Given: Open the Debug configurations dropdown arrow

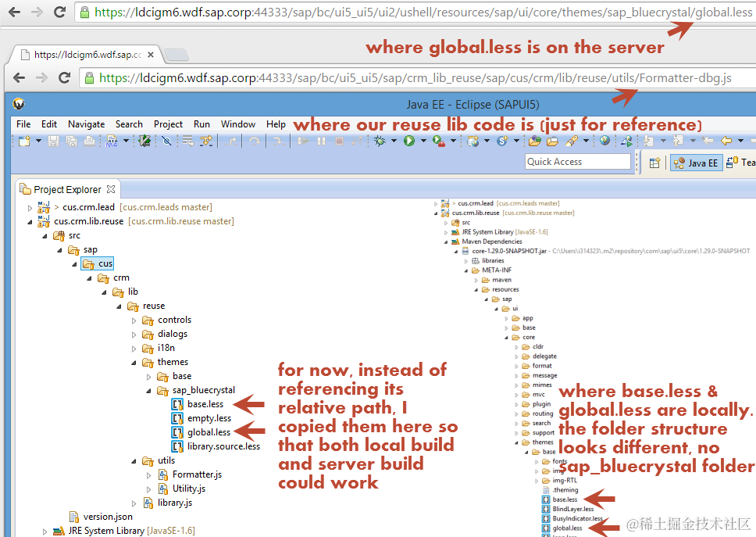Looking at the screenshot, I should coord(394,141).
